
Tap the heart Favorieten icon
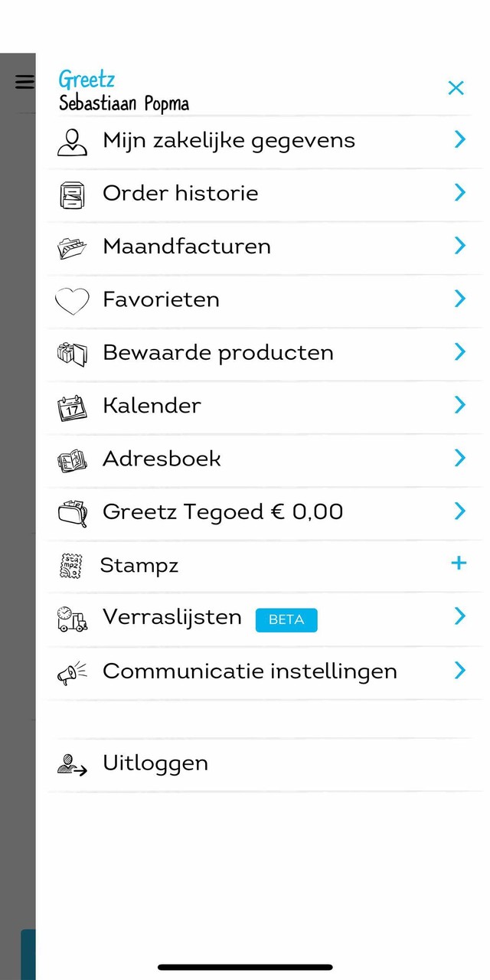72,301
